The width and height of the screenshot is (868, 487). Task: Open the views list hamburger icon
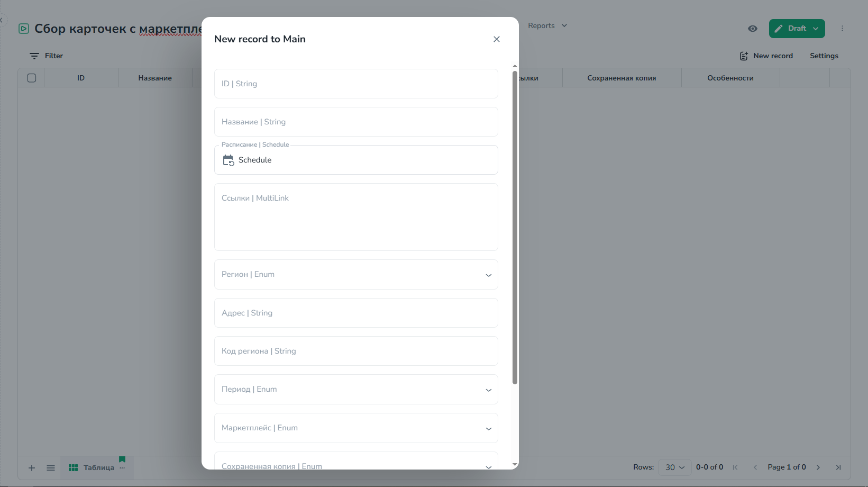[x=51, y=468]
